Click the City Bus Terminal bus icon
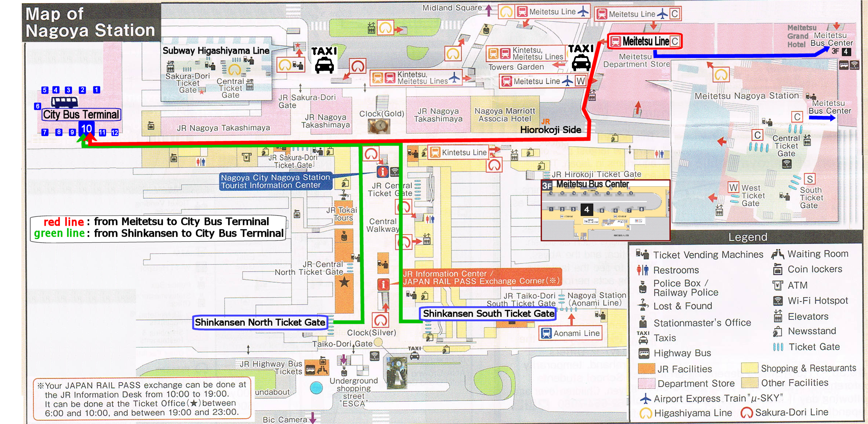Image resolution: width=868 pixels, height=424 pixels. pos(65,102)
